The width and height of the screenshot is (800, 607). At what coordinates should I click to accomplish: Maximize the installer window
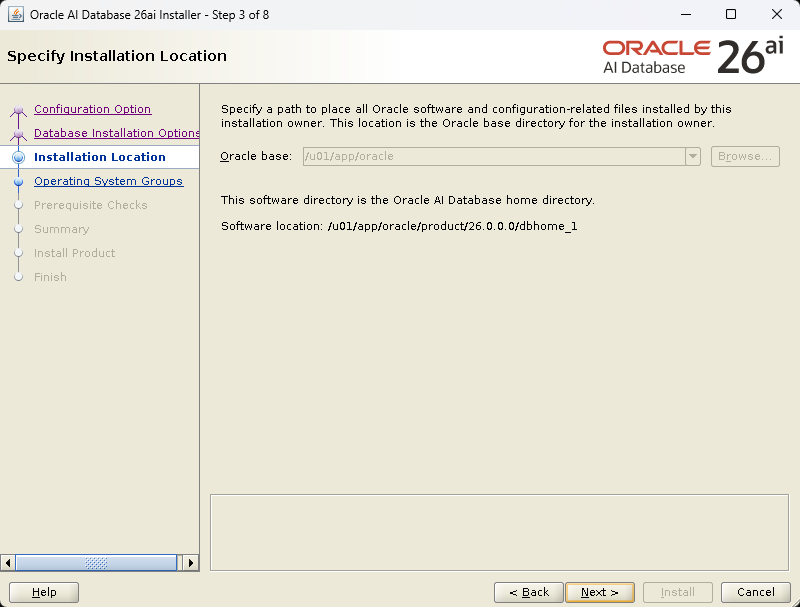click(x=731, y=14)
